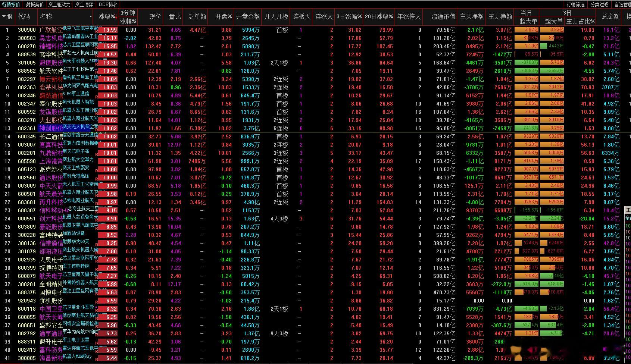Sort by the 主买净额 column header

[x=472, y=17]
